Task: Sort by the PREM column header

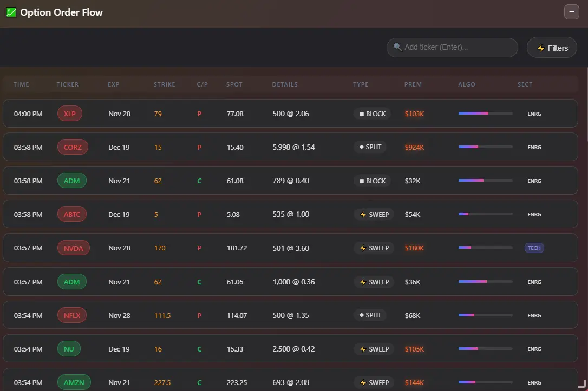Action: pos(413,84)
